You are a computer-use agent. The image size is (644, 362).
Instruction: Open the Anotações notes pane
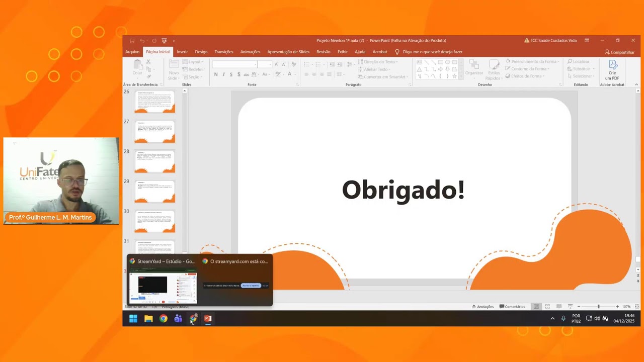[483, 307]
